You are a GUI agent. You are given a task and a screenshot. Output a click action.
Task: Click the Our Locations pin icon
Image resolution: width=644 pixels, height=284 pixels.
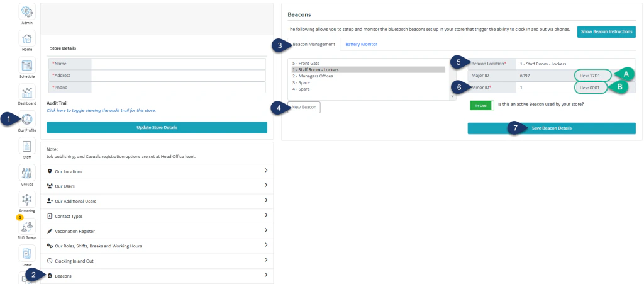(x=50, y=171)
